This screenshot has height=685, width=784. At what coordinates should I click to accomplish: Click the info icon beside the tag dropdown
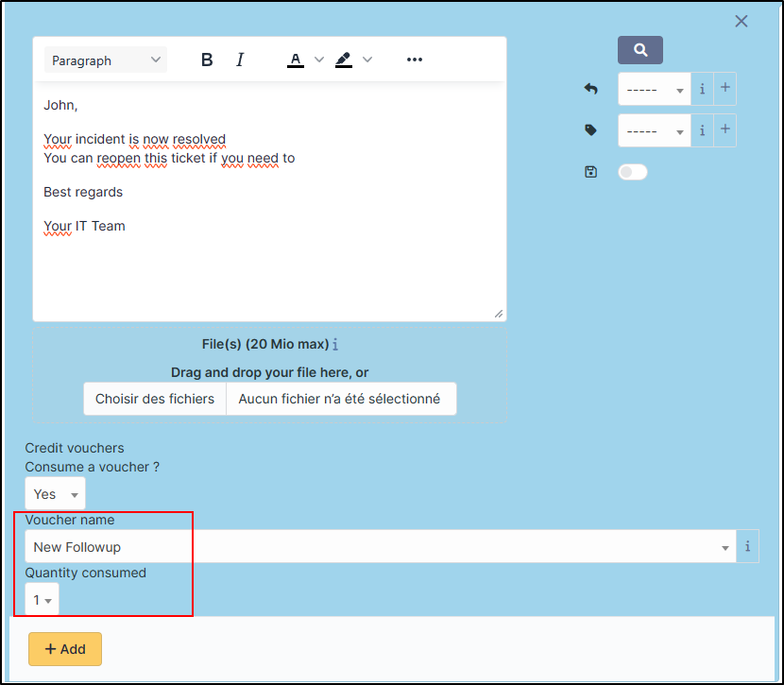tap(703, 130)
